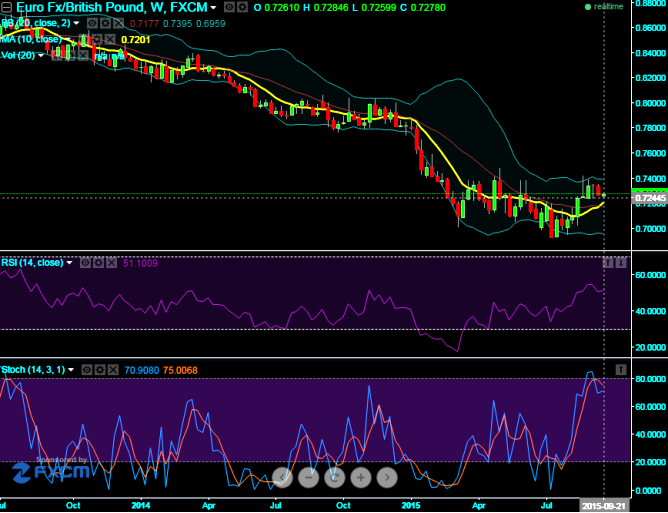Zoom in with round plus button

coord(361,477)
